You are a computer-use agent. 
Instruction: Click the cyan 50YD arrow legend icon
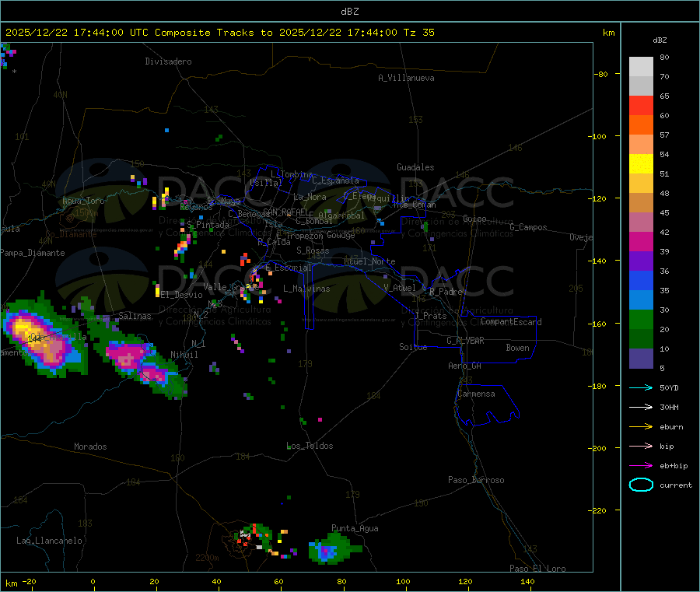point(641,387)
